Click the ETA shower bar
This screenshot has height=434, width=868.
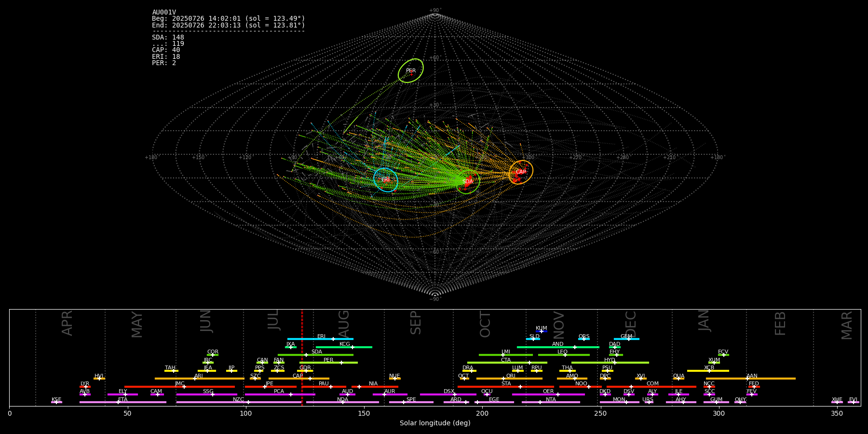(x=123, y=402)
